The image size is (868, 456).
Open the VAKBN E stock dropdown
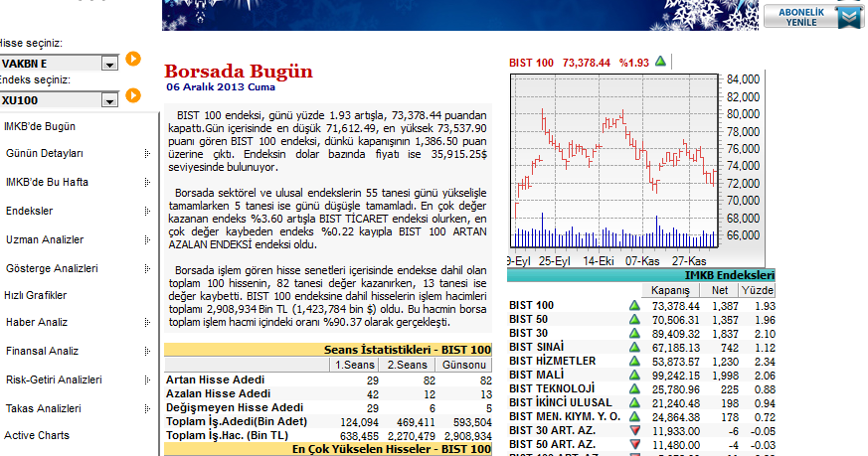click(x=109, y=64)
